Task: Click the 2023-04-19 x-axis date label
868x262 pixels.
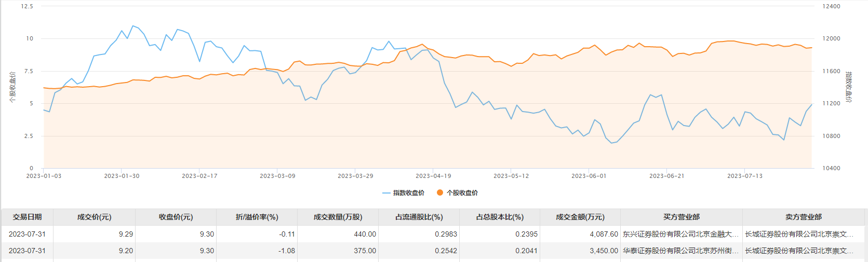Action: [433, 176]
